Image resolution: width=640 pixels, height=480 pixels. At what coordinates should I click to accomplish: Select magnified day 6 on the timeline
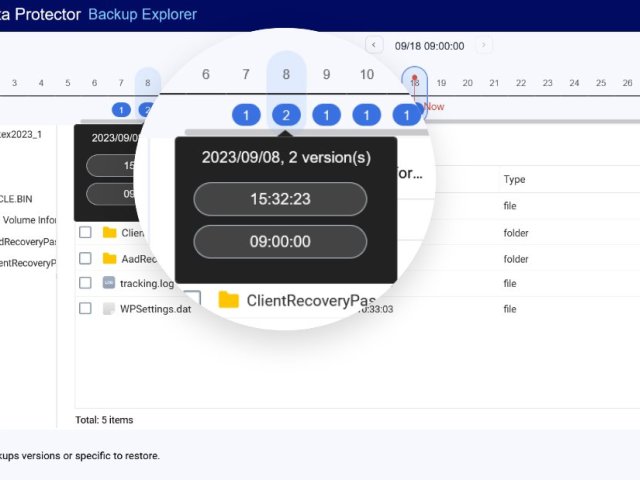tap(206, 74)
